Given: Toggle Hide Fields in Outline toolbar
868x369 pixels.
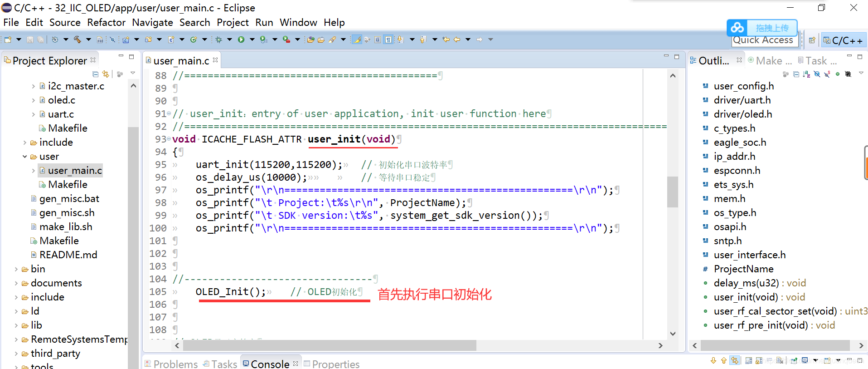Looking at the screenshot, I should point(817,74).
